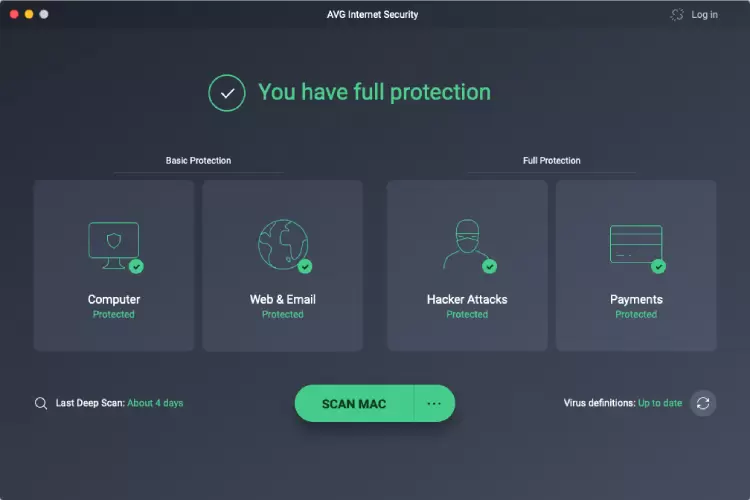Click 'Protected' status under Payments

click(x=636, y=314)
